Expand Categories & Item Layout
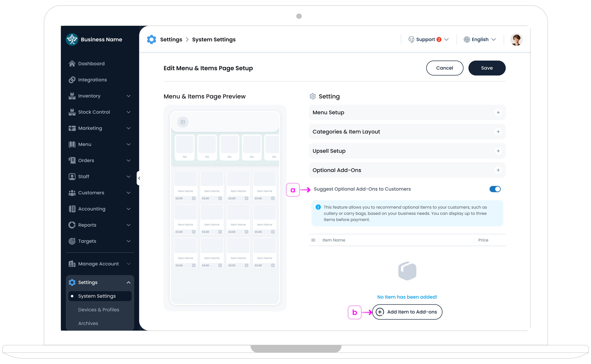The height and width of the screenshot is (364, 591). 498,132
